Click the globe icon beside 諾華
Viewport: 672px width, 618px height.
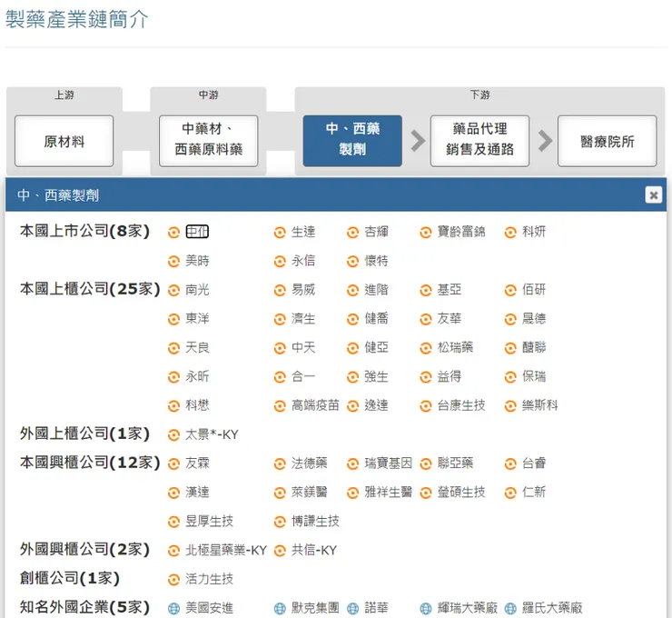click(x=352, y=609)
